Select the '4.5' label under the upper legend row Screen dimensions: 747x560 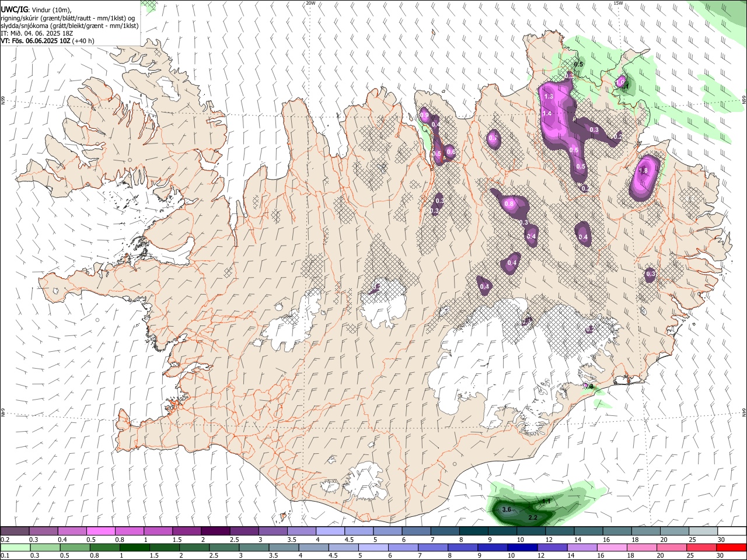(x=348, y=540)
